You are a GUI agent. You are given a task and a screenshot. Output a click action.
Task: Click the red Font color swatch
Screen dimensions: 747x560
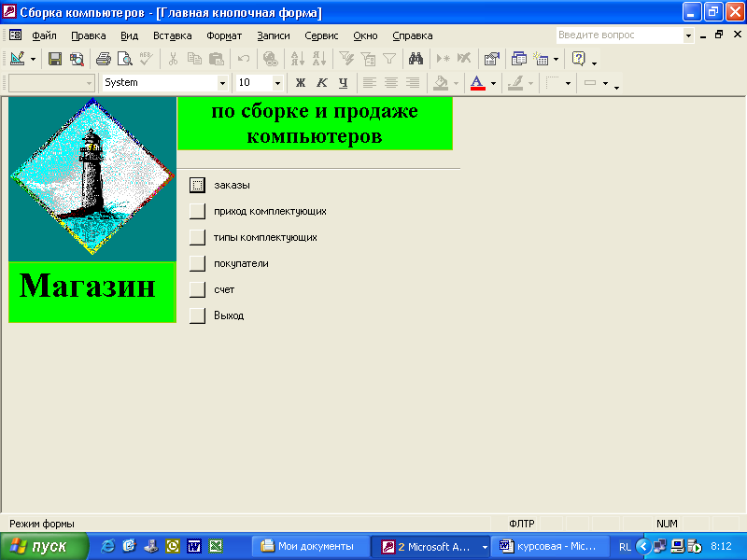(478, 83)
